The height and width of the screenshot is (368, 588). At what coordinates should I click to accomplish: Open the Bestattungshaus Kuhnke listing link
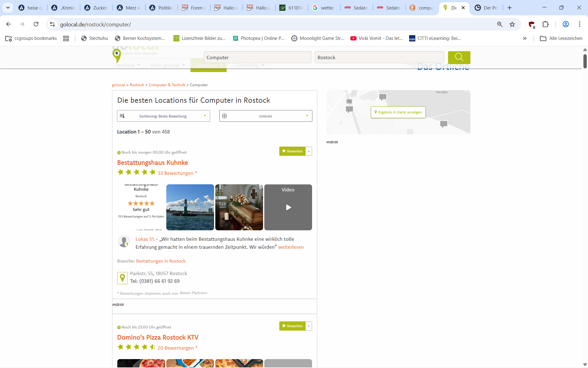click(153, 163)
